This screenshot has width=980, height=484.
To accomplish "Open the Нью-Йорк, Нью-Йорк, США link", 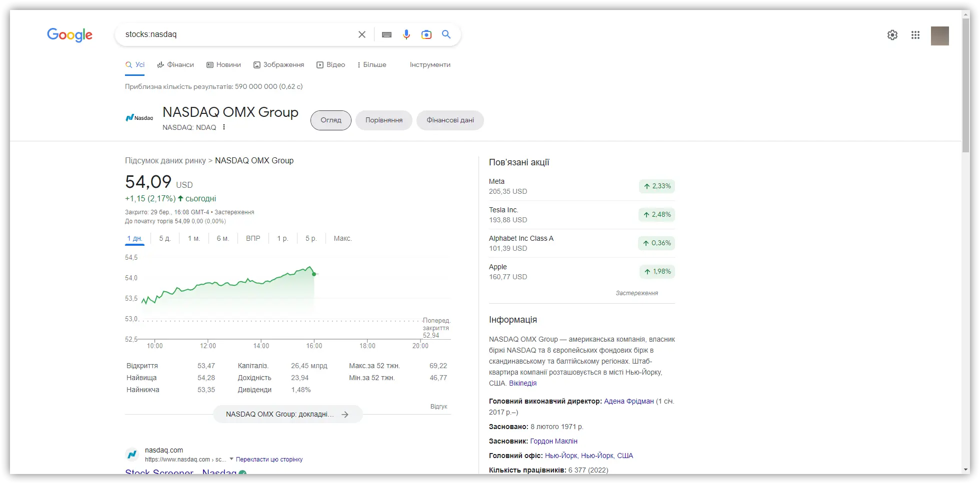I will [589, 456].
